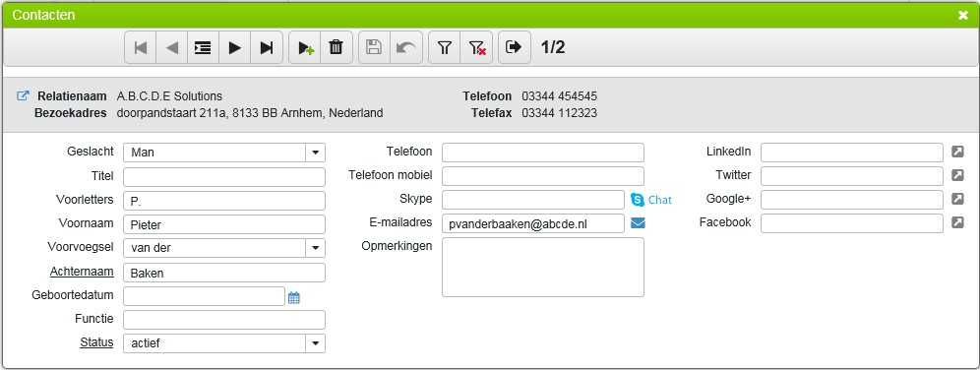Go to the next contact record
This screenshot has width=980, height=370.
point(235,47)
